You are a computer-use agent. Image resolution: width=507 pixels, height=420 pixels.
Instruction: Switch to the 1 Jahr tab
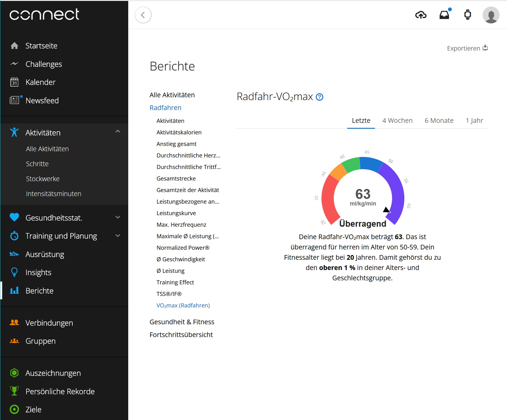[x=474, y=121]
